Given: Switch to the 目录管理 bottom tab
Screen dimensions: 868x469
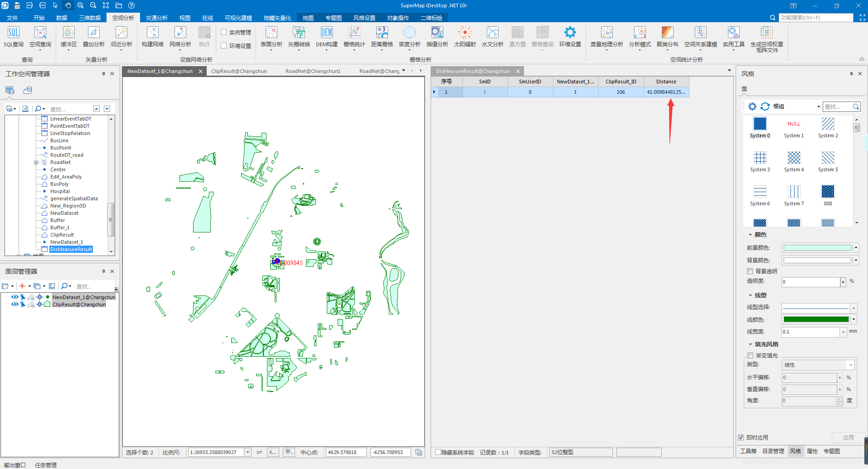Looking at the screenshot, I should 773,451.
